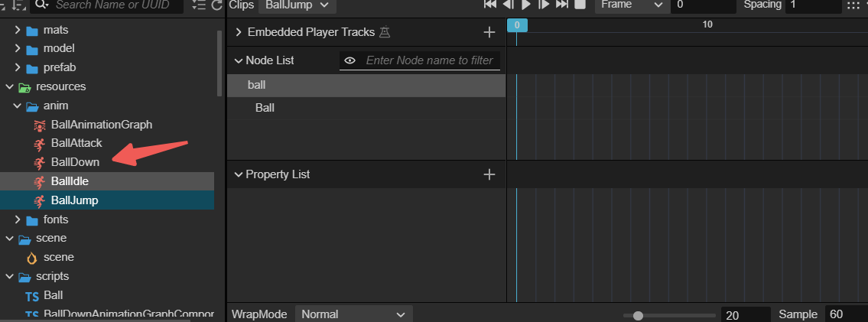Screen dimensions: 868x322
Task: Jump to the first frame
Action: click(490, 5)
